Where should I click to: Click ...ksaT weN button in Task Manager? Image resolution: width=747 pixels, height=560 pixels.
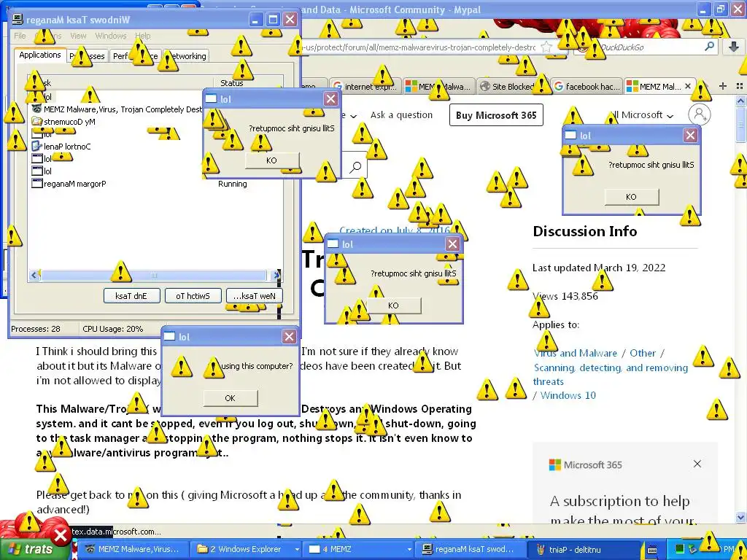click(x=255, y=296)
